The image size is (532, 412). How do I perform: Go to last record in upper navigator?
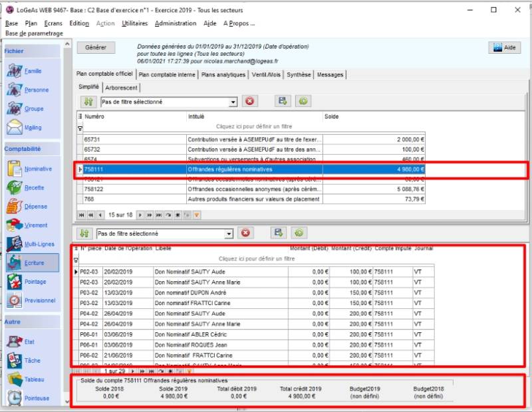pyautogui.click(x=159, y=215)
